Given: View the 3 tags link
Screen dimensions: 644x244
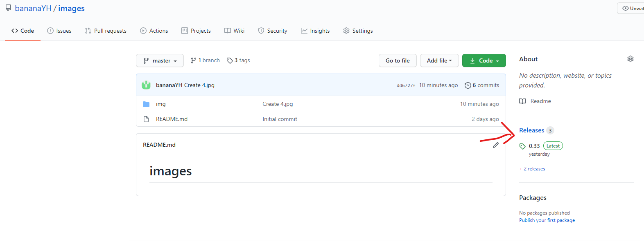Looking at the screenshot, I should coord(238,60).
